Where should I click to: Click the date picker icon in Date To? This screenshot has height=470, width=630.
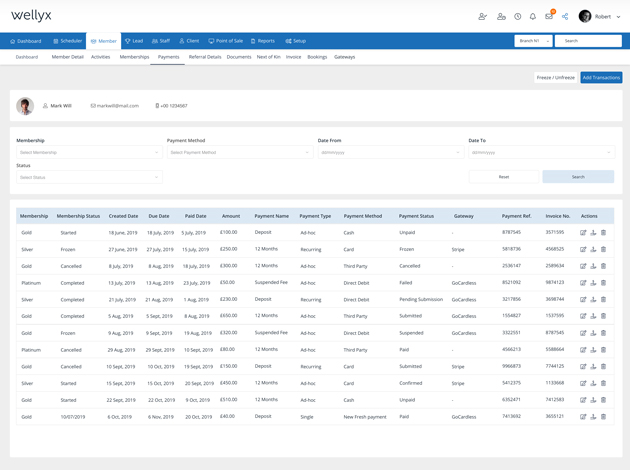(608, 153)
